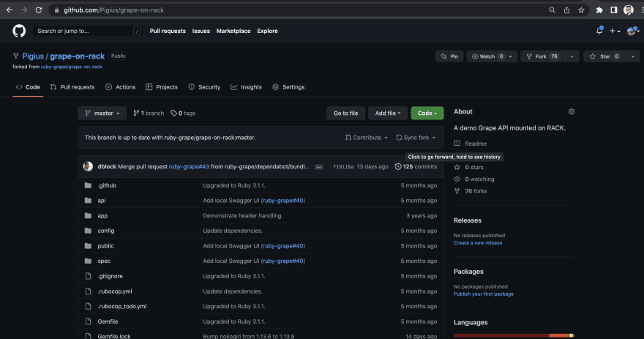
Task: Reload the page with refresh icon
Action: [39, 10]
